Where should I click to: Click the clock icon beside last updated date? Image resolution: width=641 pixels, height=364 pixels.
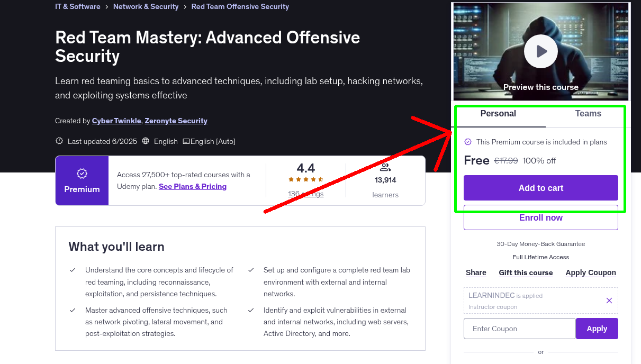coord(59,141)
